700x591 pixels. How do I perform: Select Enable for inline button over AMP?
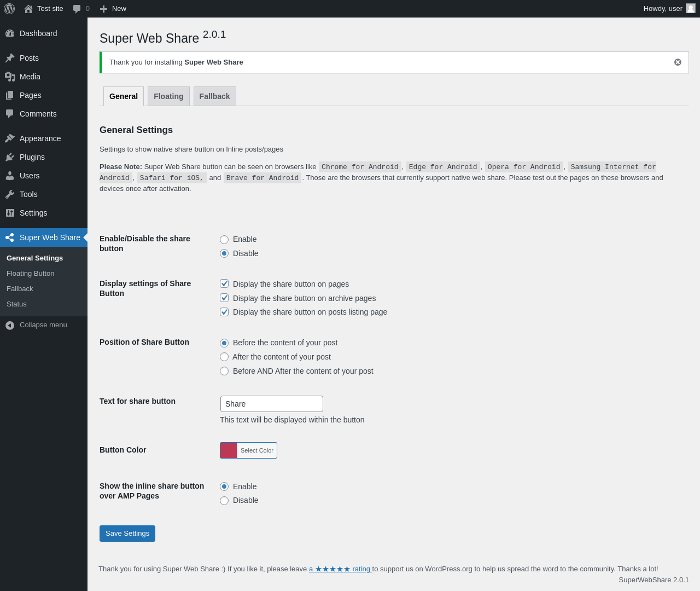click(224, 486)
